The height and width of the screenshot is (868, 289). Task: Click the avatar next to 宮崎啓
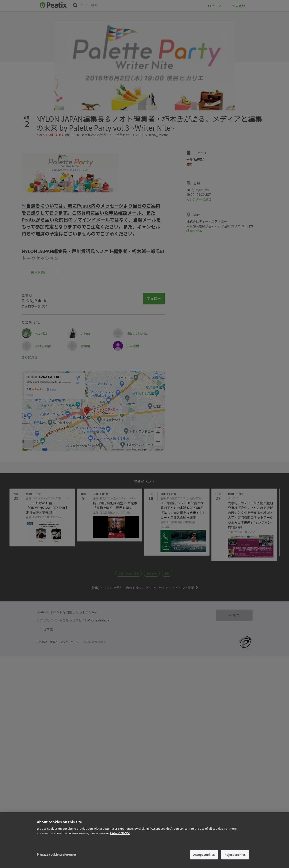coord(72,346)
